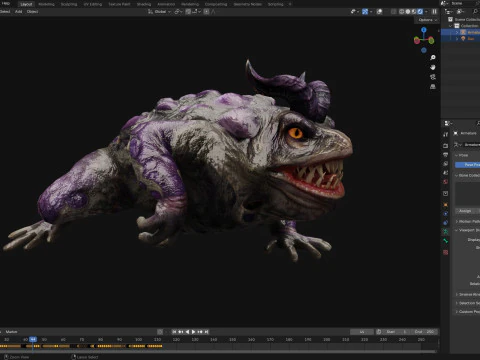The width and height of the screenshot is (480, 360).
Task: Switch to rendered viewport shading
Action: pyautogui.click(x=420, y=12)
